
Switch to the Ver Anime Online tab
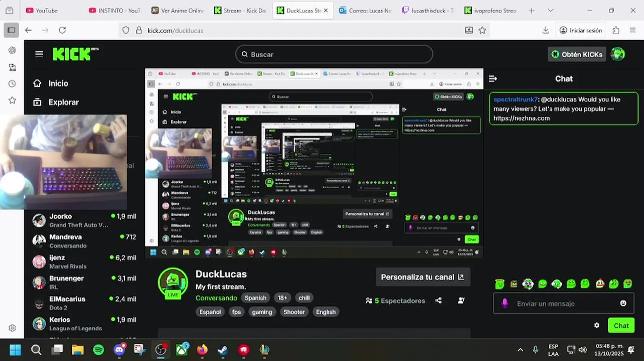click(177, 11)
